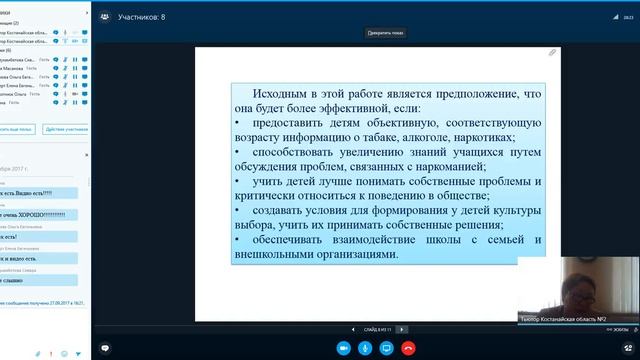Viewport: 640px width, 360px height.
Task: Click the presenter video thumbnail Костанайская область №2
Action: click(x=578, y=290)
